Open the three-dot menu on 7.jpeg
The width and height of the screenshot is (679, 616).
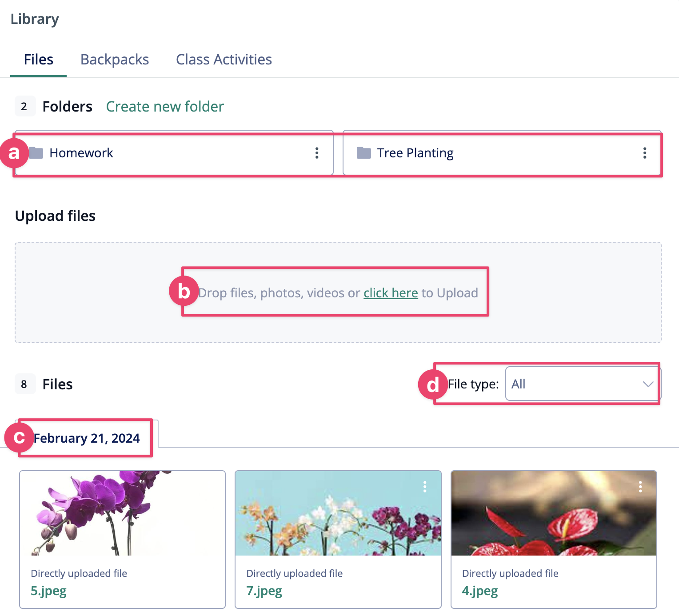tap(425, 487)
